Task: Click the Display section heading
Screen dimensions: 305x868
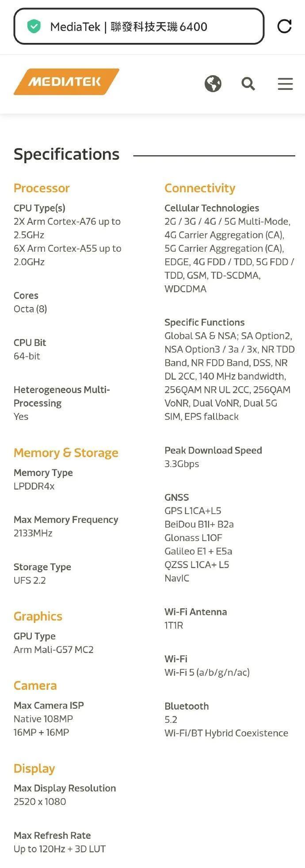Action: click(x=34, y=768)
